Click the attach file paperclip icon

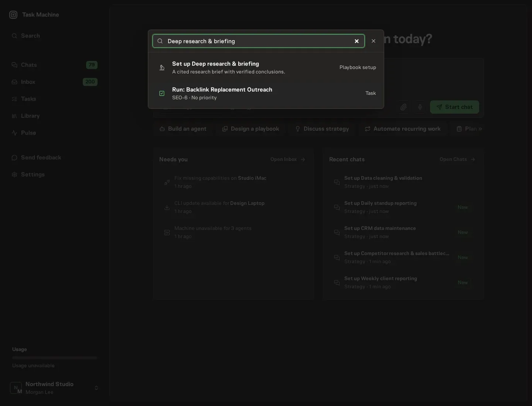point(403,107)
